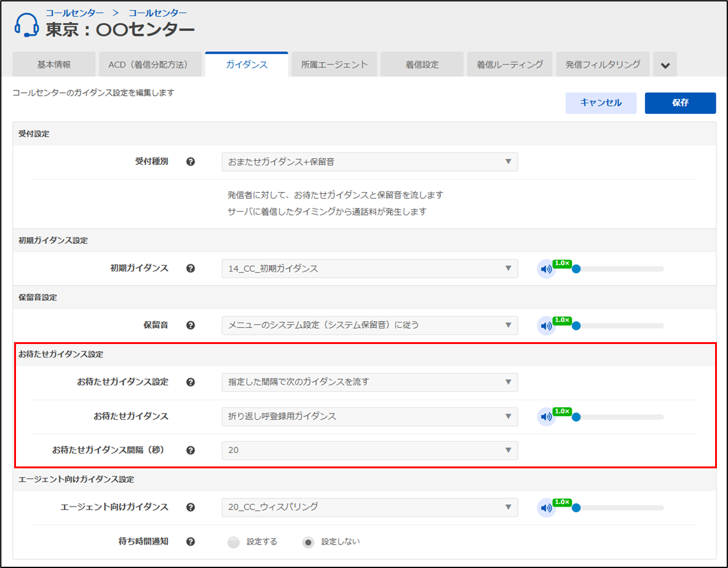This screenshot has width=728, height=568.
Task: Open the お待たせガイダンス間隔 dropdown showing 20
Action: tap(370, 450)
